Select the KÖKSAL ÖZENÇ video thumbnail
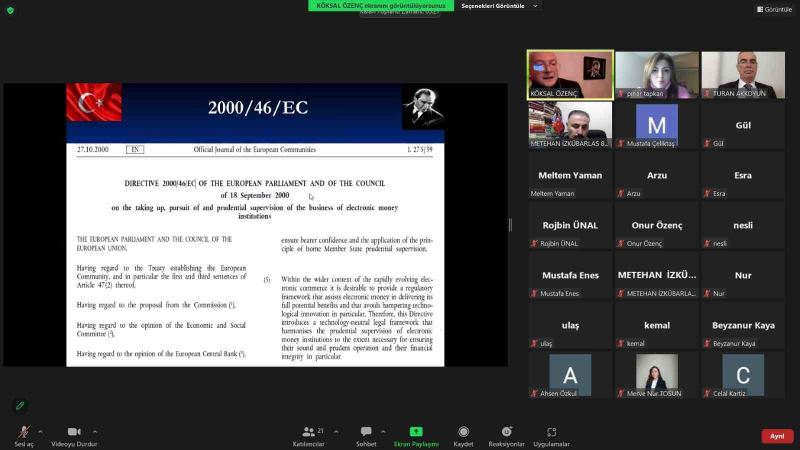800x450 pixels. point(570,75)
